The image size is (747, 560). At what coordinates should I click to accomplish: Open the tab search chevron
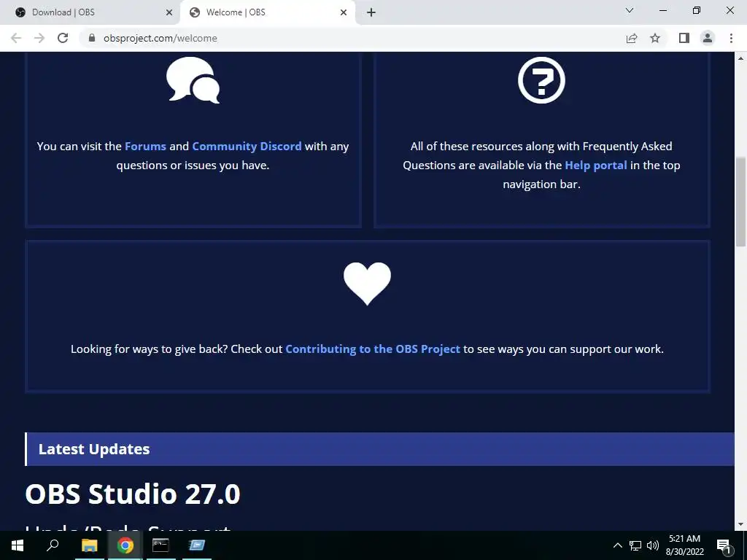pyautogui.click(x=630, y=10)
